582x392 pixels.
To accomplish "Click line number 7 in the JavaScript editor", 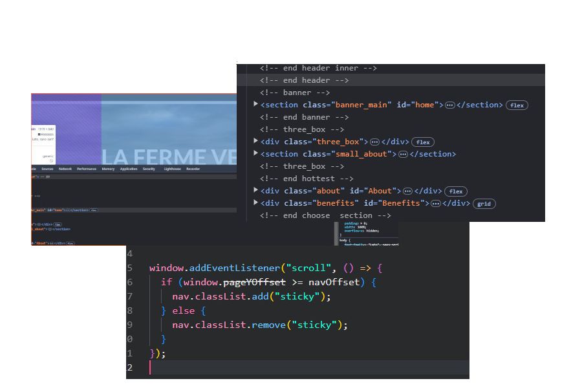I will (130, 296).
